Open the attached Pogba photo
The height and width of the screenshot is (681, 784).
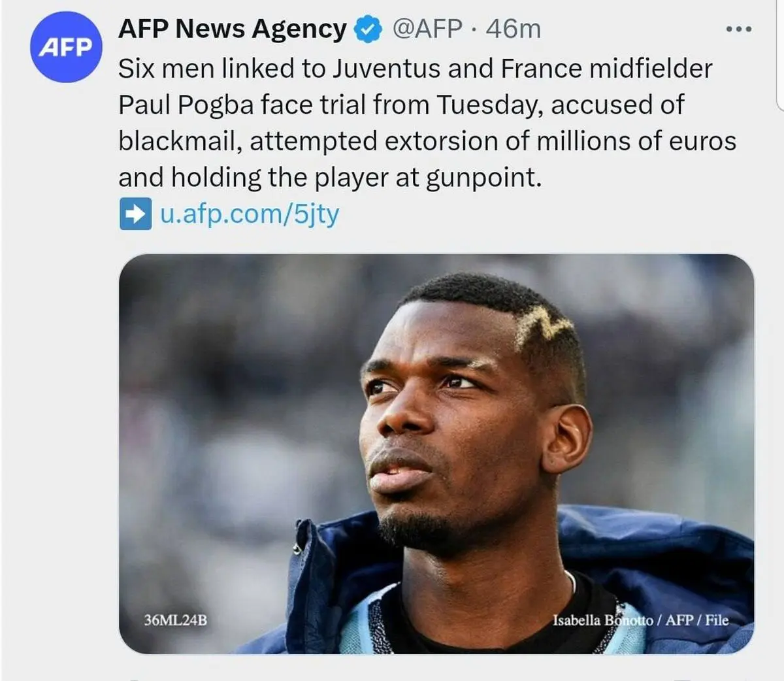(436, 454)
